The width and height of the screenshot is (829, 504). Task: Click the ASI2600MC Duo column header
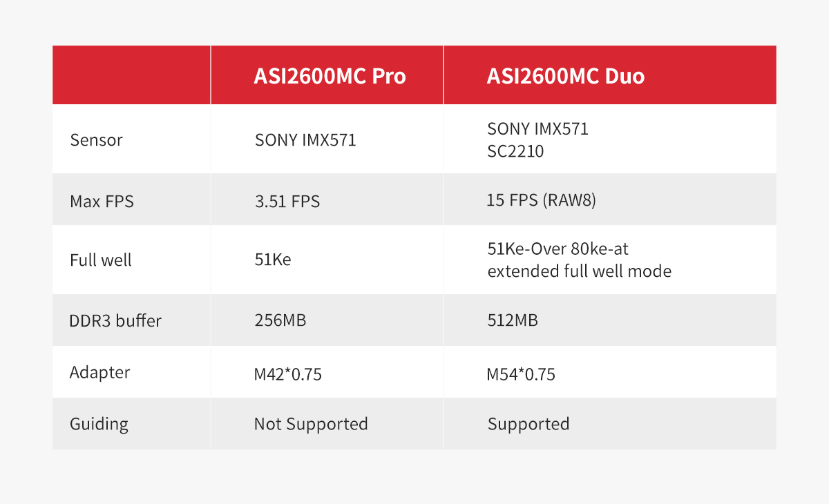coord(566,75)
